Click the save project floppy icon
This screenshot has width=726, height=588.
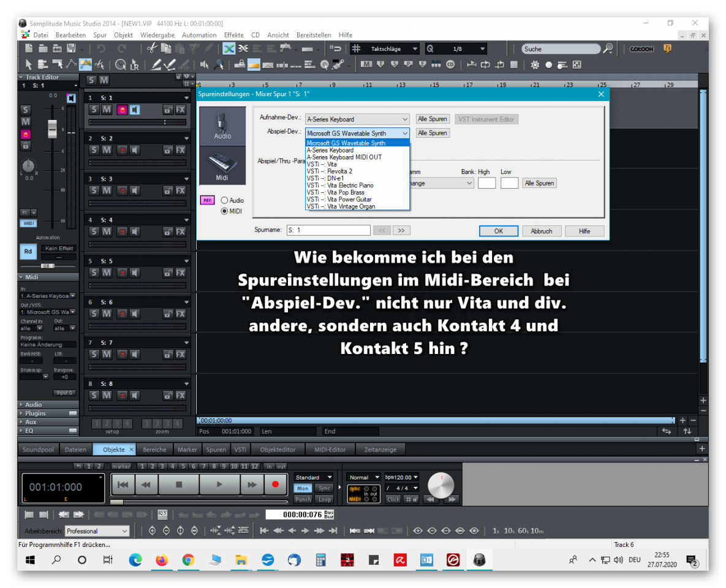(x=71, y=48)
